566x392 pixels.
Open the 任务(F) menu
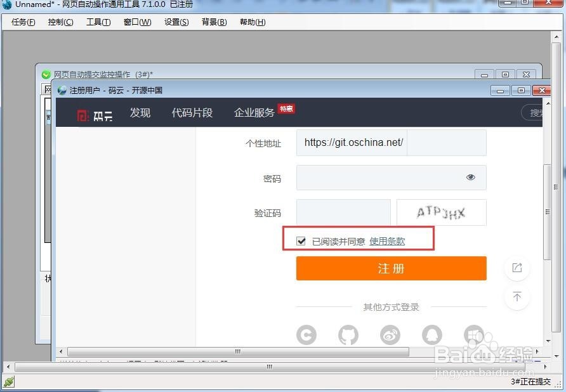tap(22, 22)
